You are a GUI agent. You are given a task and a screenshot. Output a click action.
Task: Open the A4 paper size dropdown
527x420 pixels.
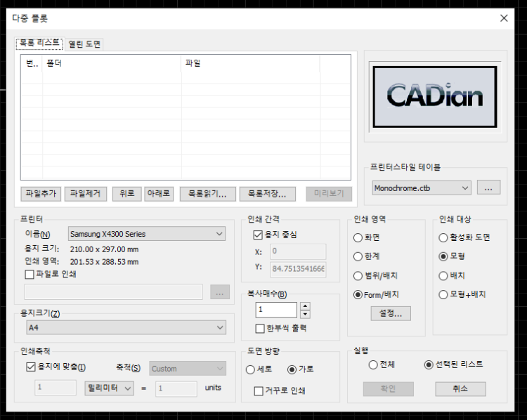[126, 327]
